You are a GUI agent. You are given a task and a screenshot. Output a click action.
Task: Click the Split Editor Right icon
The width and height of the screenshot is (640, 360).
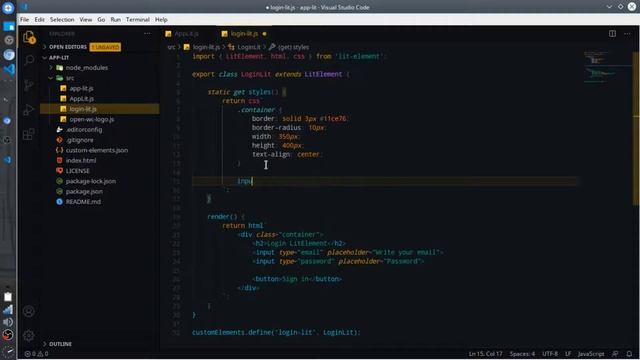[612, 33]
